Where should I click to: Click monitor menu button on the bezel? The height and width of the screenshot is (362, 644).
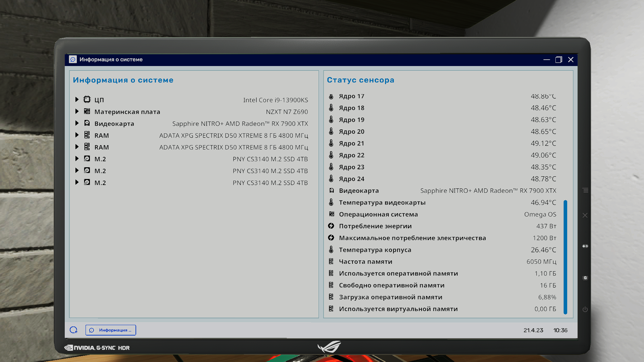(586, 190)
